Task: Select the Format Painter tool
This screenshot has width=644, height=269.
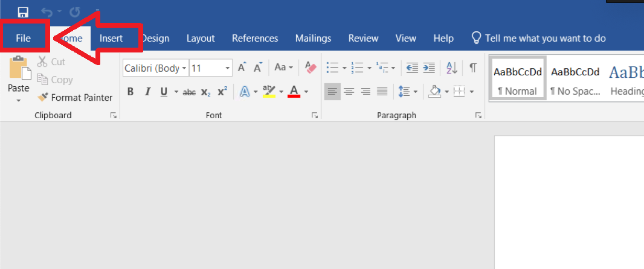Action: click(x=75, y=97)
